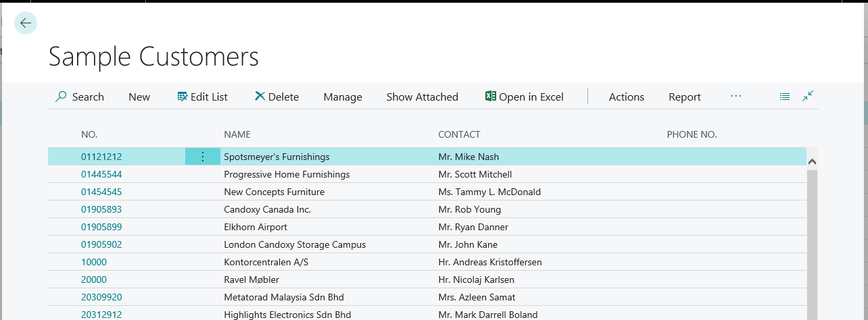Image resolution: width=868 pixels, height=320 pixels.
Task: Switch the list view layout icon
Action: pos(785,97)
